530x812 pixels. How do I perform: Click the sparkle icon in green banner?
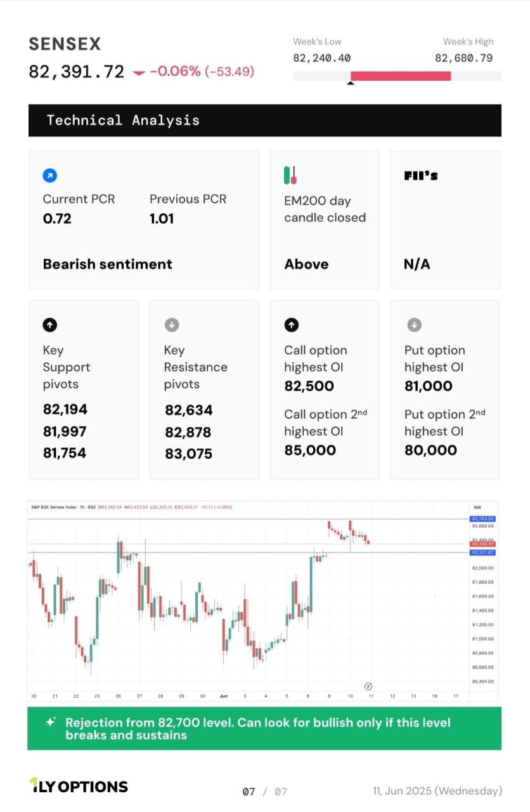tap(50, 722)
